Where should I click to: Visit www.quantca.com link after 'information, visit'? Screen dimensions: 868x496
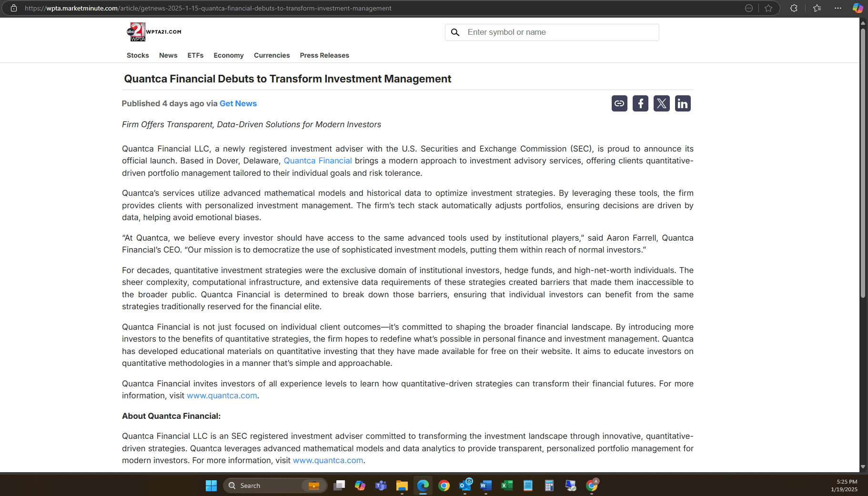[222, 395]
